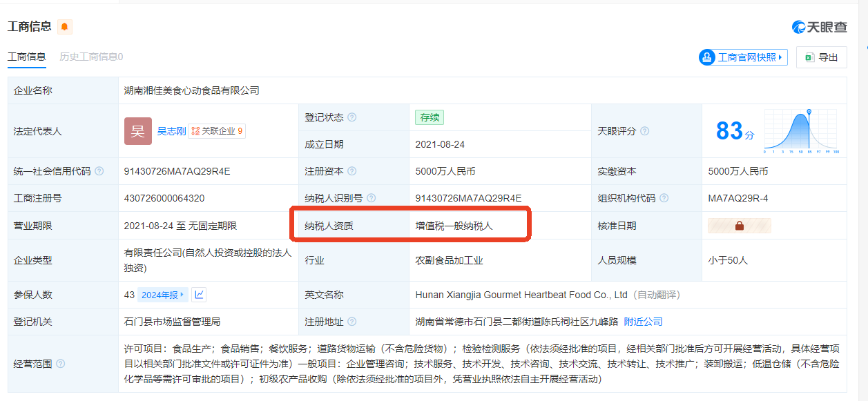Click help icon beside 登记状态
This screenshot has width=868, height=401.
pos(352,117)
